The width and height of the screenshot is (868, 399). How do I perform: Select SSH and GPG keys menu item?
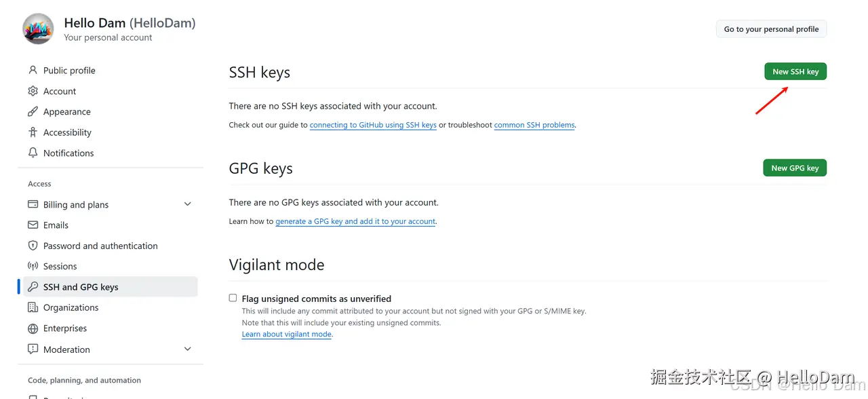(81, 287)
